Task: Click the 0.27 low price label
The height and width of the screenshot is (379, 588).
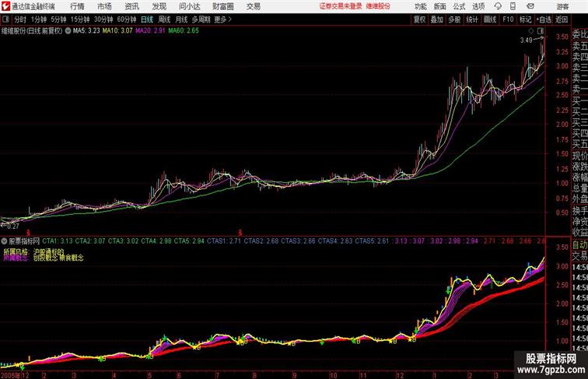Action: pos(12,226)
